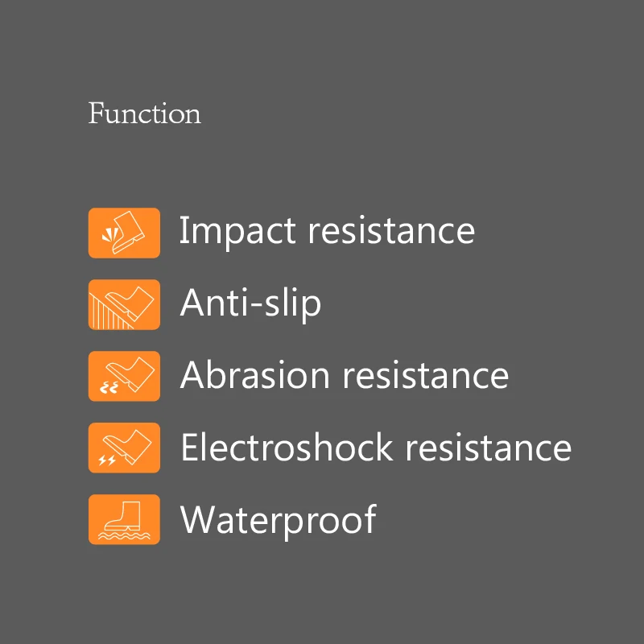Click squiggle marks in the Abrasion icon
The width and height of the screenshot is (644, 644).
(109, 388)
